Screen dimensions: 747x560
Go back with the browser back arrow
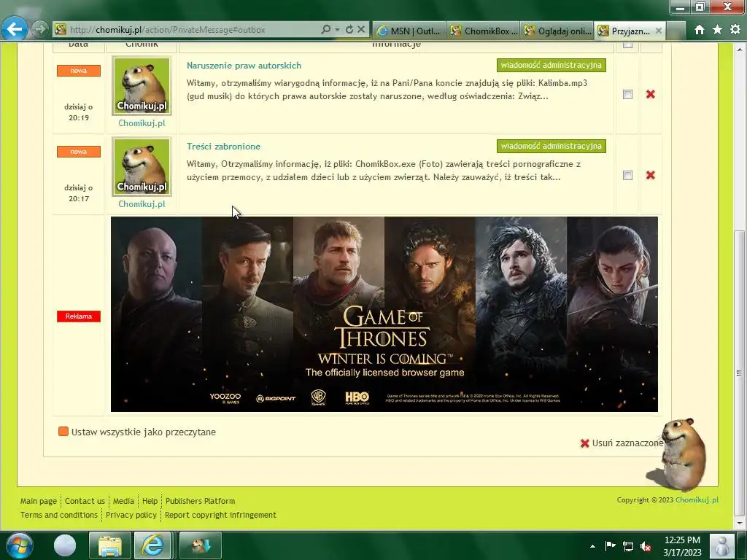pos(15,29)
